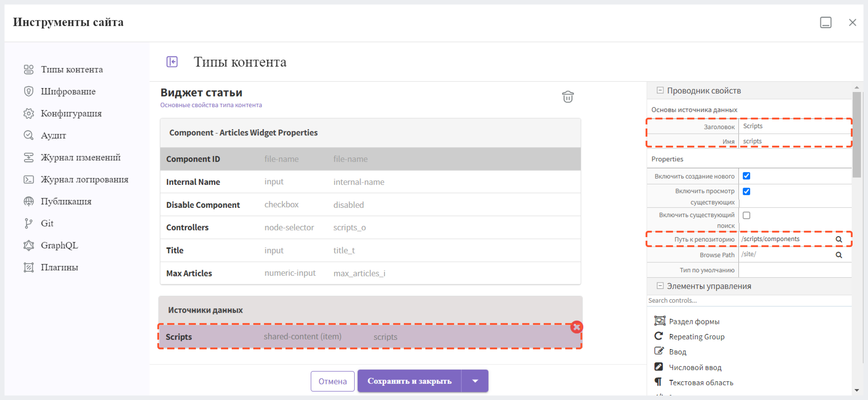Select the Scripts data source row
868x400 pixels.
370,336
